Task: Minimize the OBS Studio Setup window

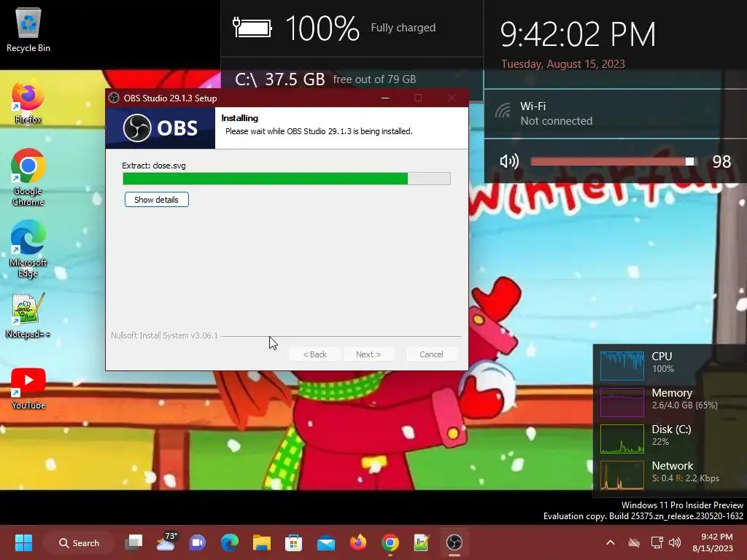Action: coord(385,98)
